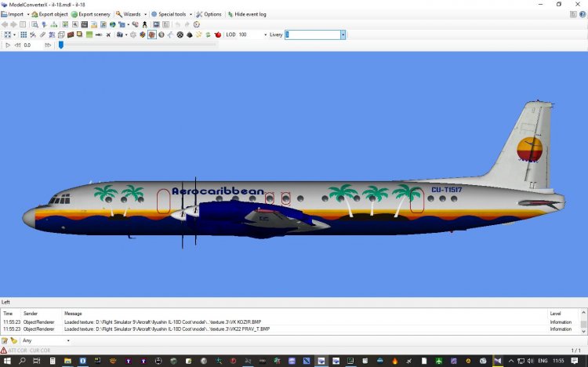Click the globe icon in second toolbar
Screen dimensions: 588x367
[112, 24]
